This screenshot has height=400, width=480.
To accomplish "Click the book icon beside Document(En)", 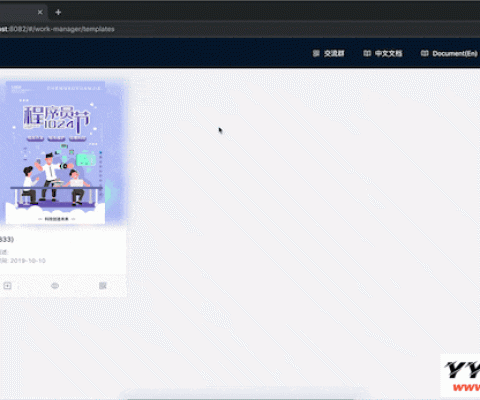I will tap(424, 53).
